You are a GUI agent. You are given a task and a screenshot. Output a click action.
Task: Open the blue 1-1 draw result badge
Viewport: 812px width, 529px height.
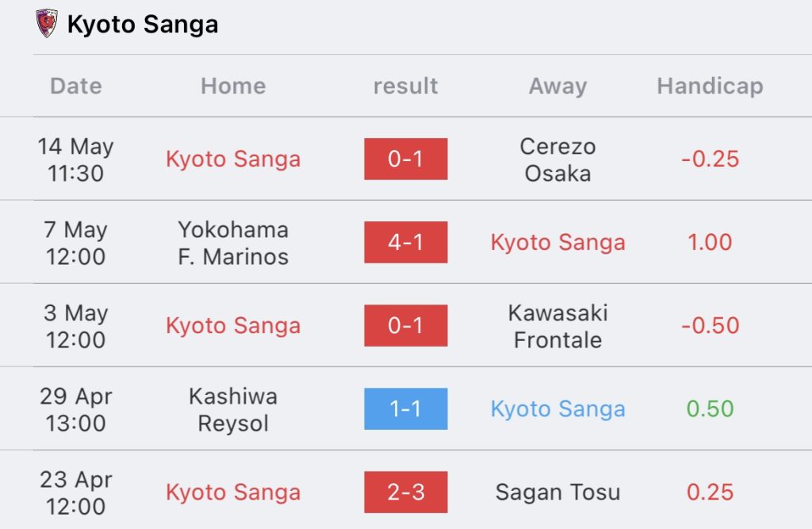click(405, 408)
